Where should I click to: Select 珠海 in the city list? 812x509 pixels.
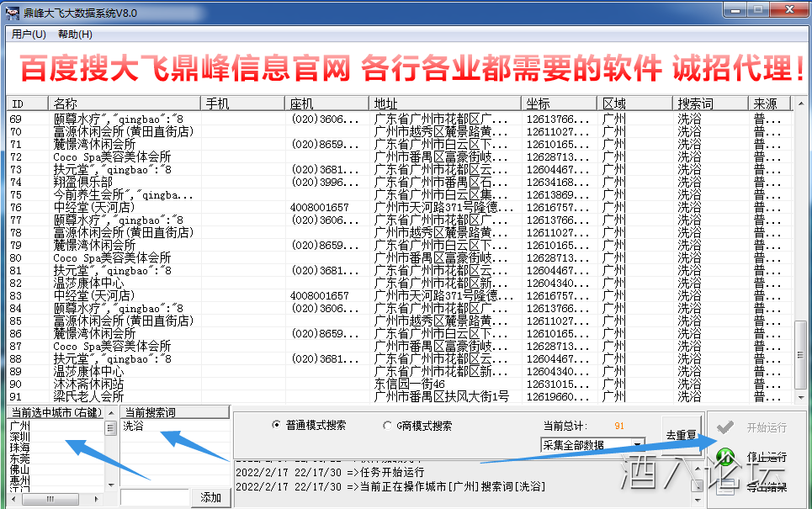[19, 448]
